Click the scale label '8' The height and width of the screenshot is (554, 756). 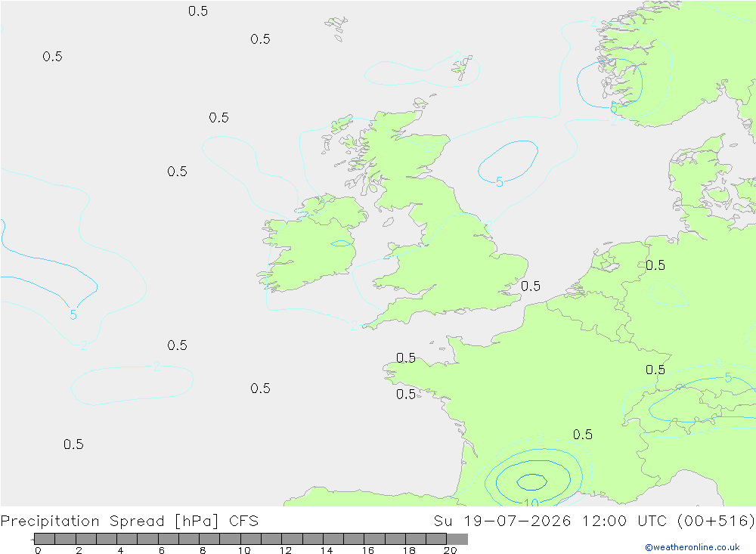point(203,550)
